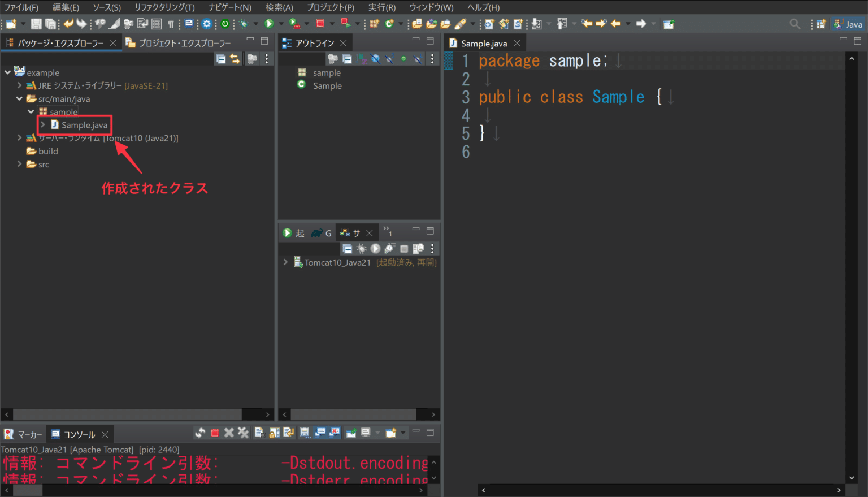Click the console horizontal scrollbar thumb
Image resolution: width=868 pixels, height=497 pixels.
(28, 490)
